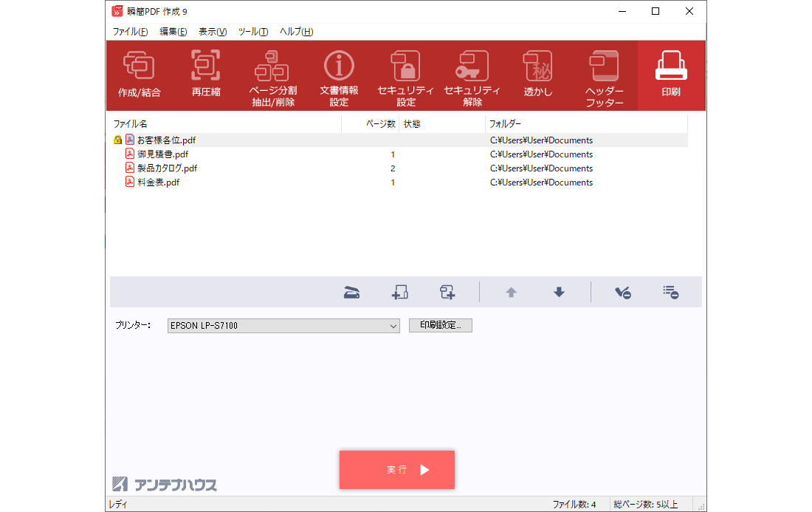Maximize the 瞬簡PDF 作成 9 window

tap(656, 11)
